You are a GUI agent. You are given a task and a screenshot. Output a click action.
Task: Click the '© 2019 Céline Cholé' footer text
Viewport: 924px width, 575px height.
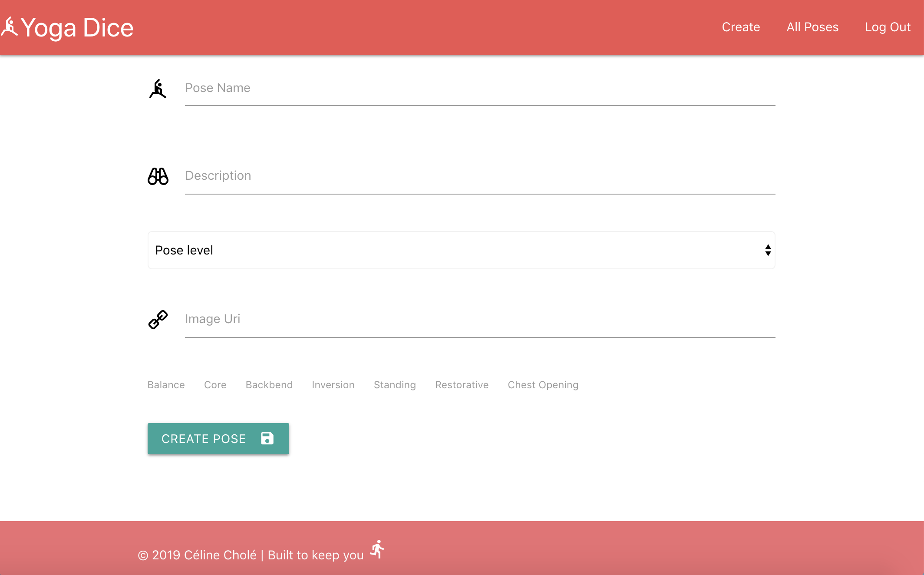coord(197,555)
